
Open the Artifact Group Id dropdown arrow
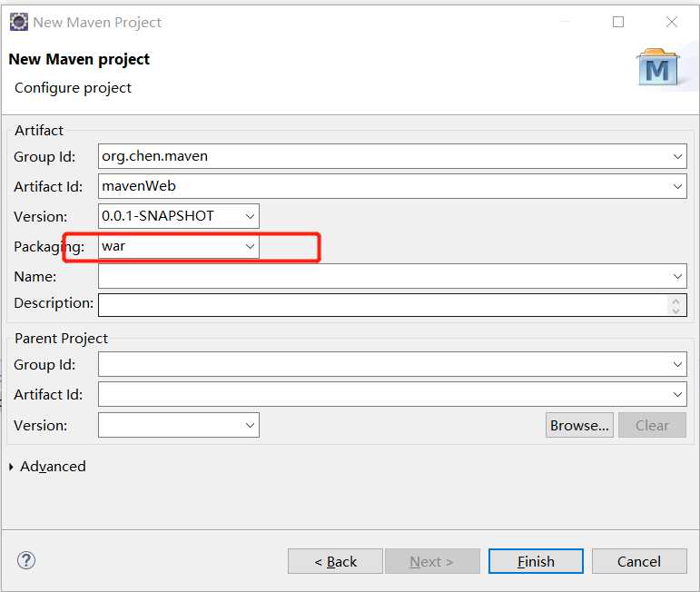[x=677, y=156]
